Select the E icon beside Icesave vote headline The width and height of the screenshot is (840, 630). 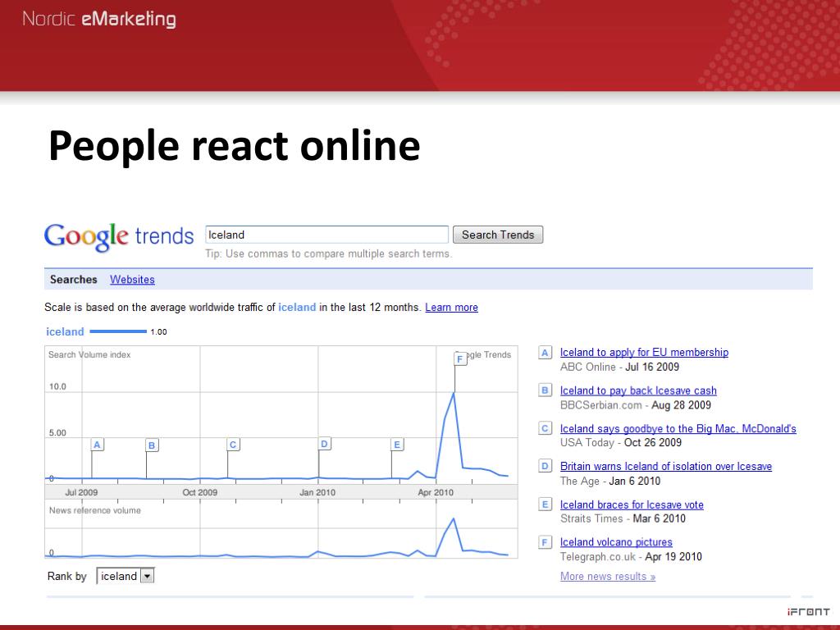545,504
